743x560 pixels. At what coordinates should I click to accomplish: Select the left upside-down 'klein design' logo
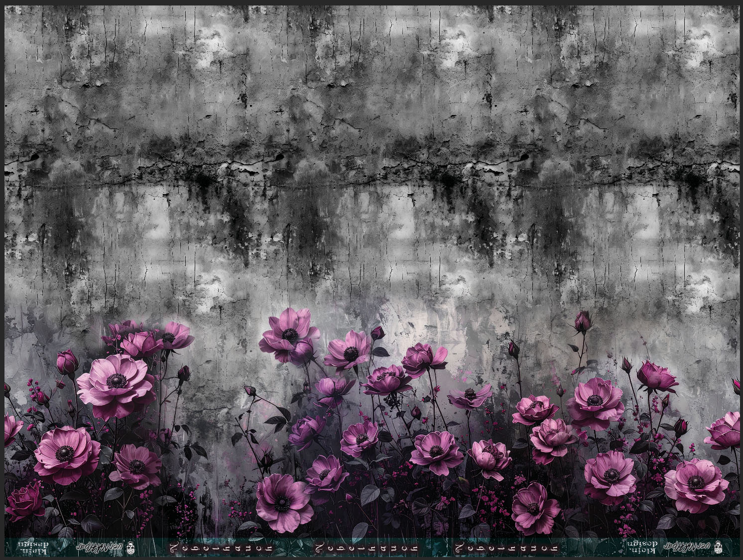[33, 547]
